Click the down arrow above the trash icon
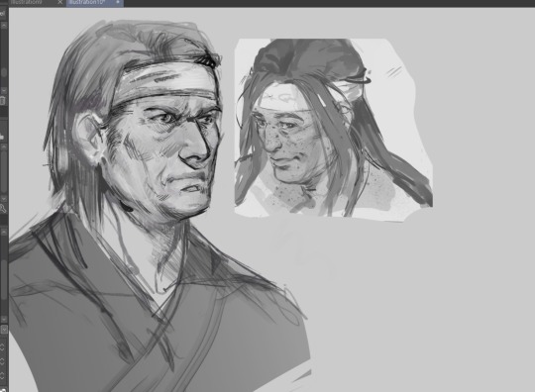The height and width of the screenshot is (392, 535). [4, 90]
